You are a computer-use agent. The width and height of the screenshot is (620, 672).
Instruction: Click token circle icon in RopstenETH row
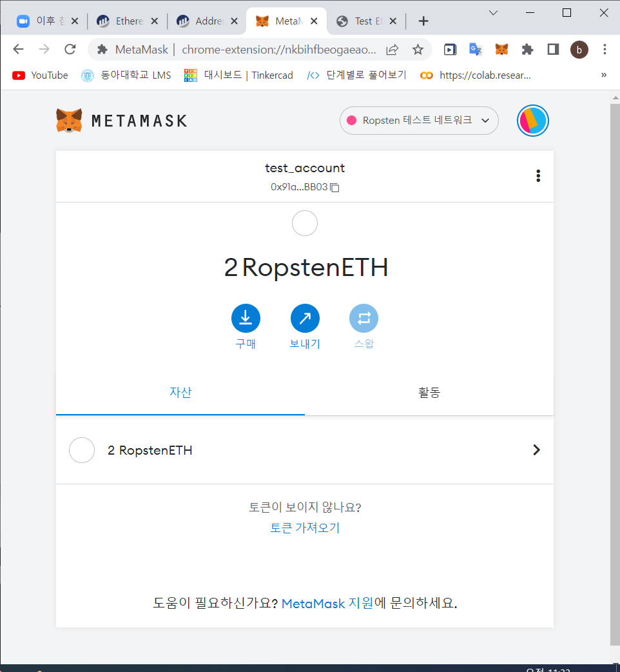(x=82, y=450)
